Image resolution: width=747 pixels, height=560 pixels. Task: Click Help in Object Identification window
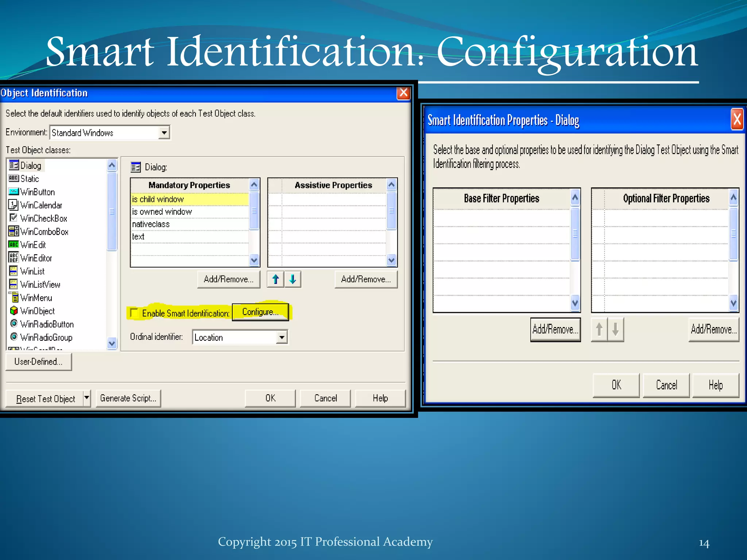(380, 398)
